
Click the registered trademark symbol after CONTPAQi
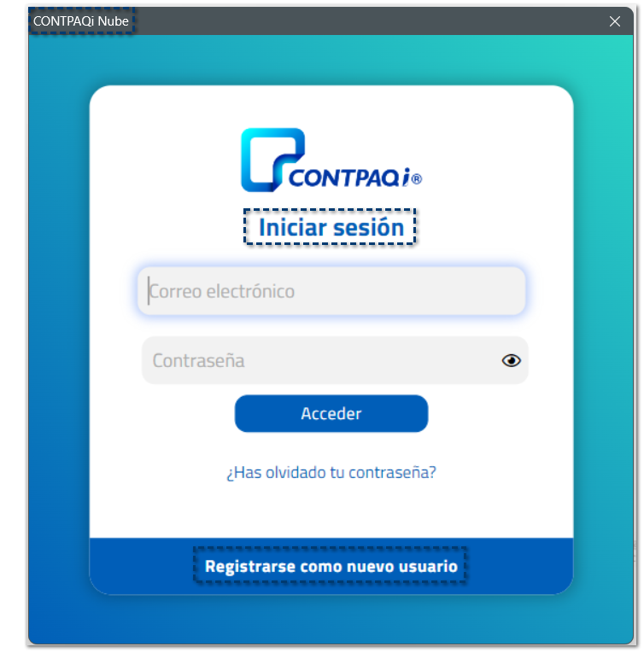click(x=417, y=179)
